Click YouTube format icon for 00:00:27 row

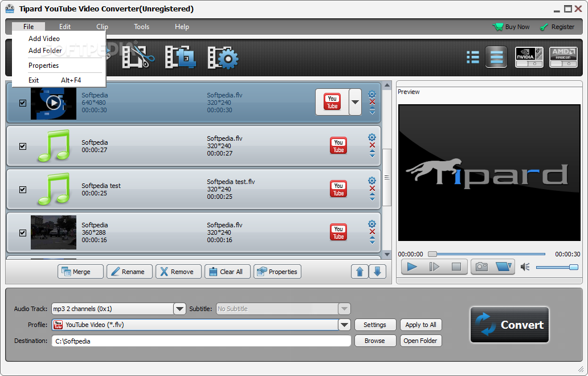pyautogui.click(x=338, y=146)
